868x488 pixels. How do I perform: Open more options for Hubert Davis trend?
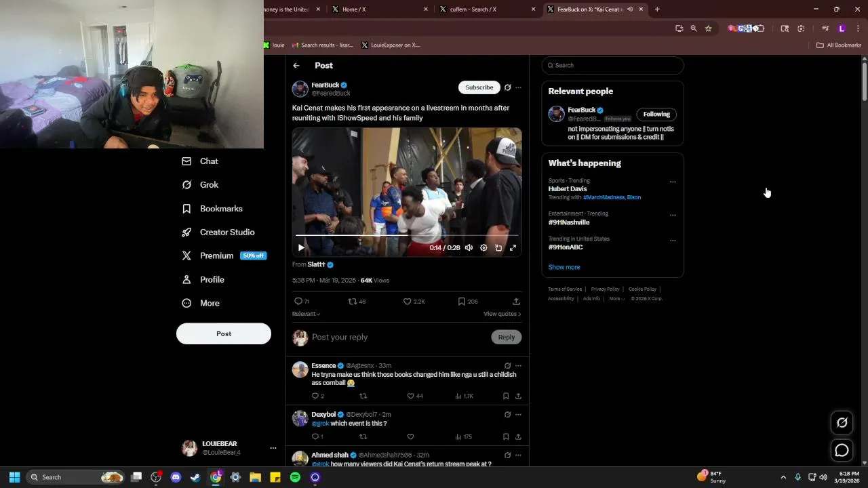(x=673, y=182)
